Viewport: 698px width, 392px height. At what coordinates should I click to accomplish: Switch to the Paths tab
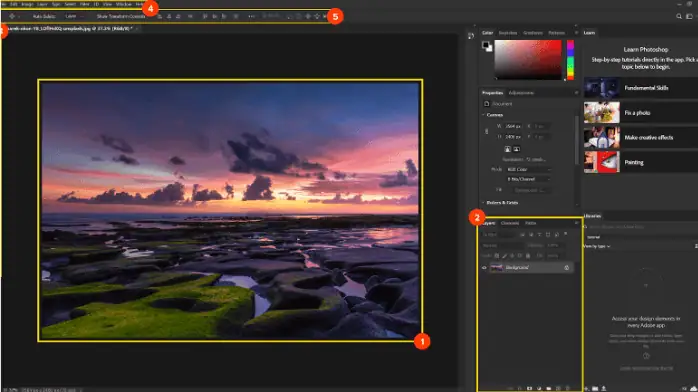coord(530,223)
